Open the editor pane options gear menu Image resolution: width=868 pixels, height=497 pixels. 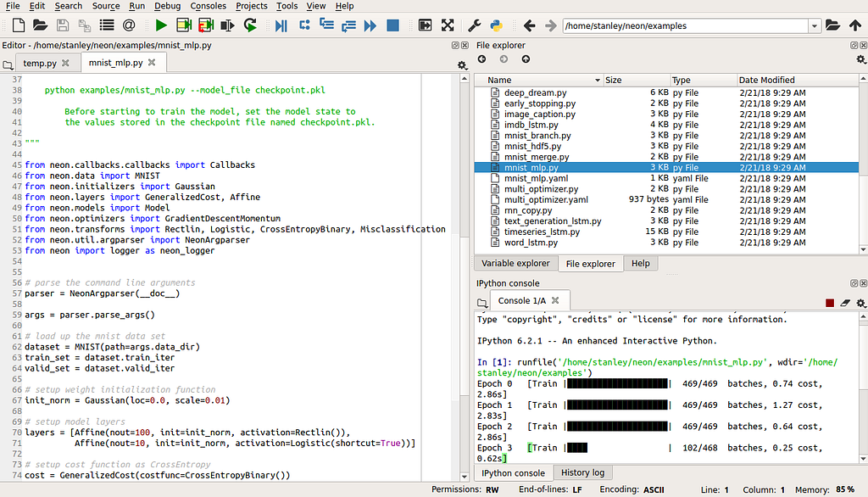coord(462,64)
